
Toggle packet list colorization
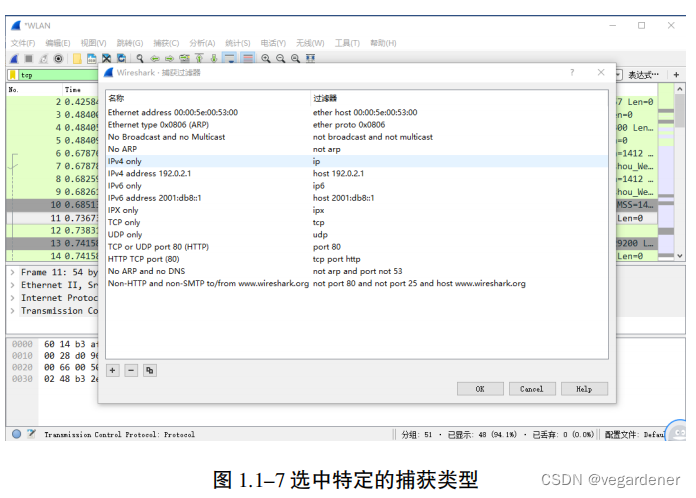[248, 59]
